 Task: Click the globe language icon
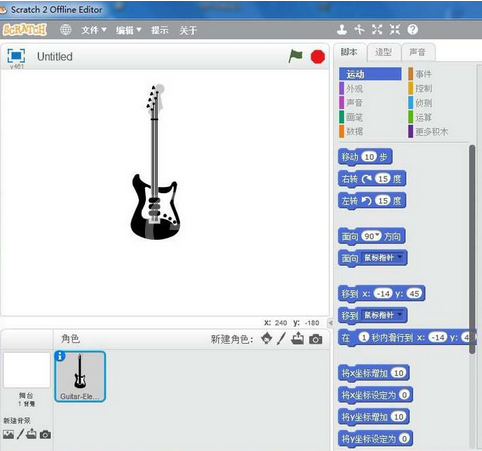[x=65, y=30]
